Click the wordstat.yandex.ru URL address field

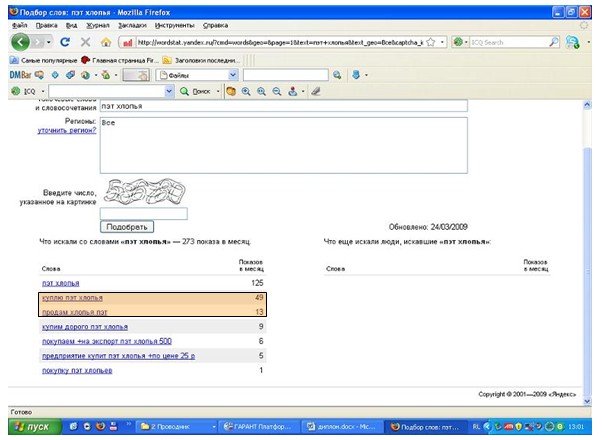pyautogui.click(x=280, y=42)
